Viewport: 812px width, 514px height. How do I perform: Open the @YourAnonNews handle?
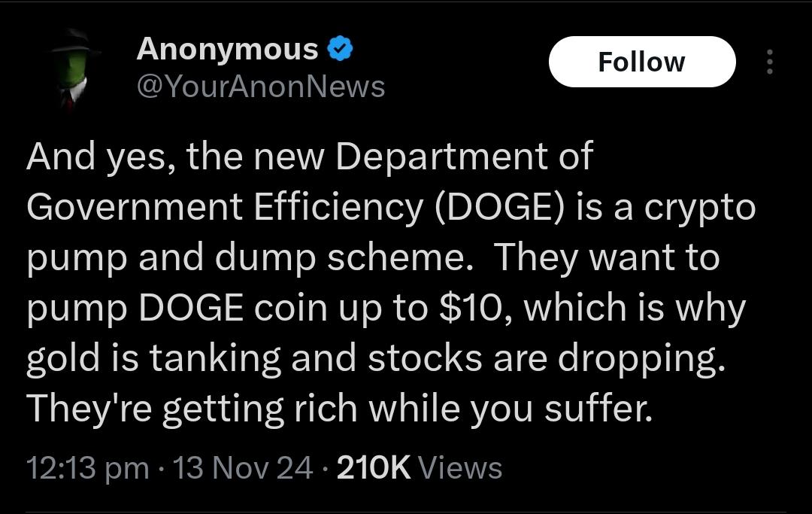coord(260,87)
